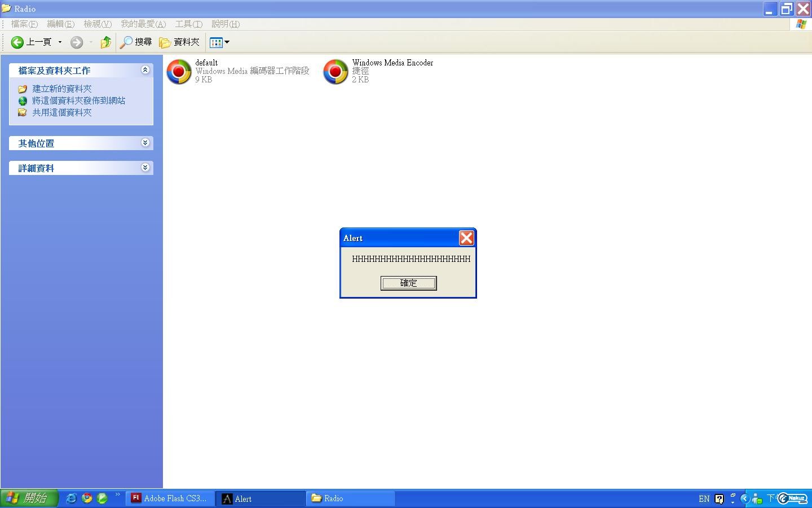Click the Windows flag logo in menu bar
812x508 pixels.
(x=801, y=24)
